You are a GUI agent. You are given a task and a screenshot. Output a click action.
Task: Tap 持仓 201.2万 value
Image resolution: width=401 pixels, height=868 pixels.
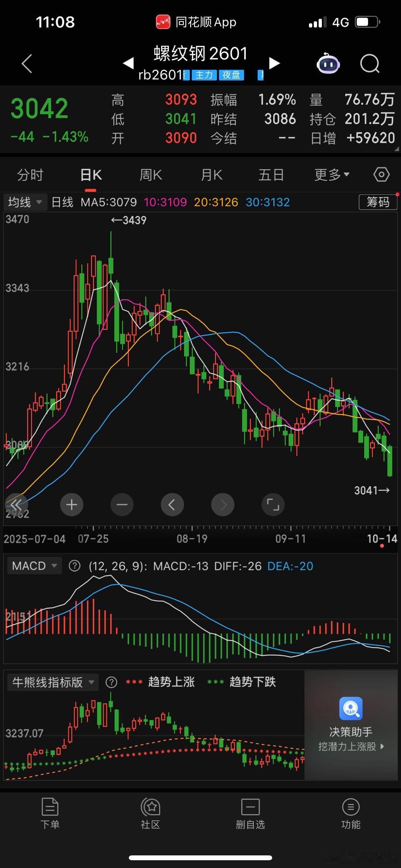369,119
